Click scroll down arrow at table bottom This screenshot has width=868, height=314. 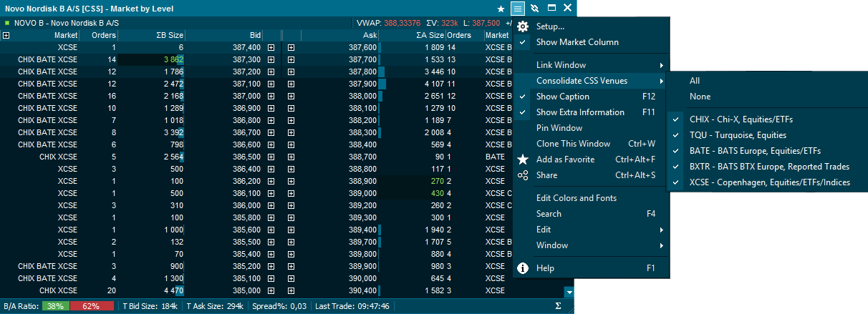coord(569,292)
